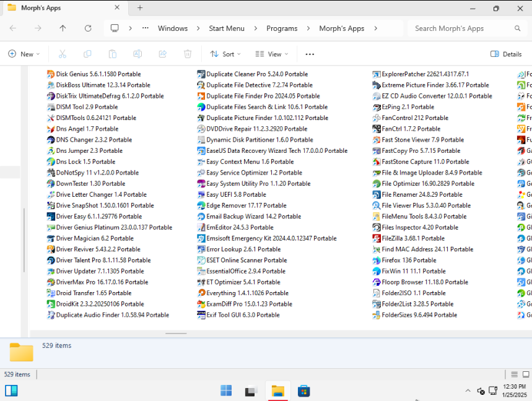Click navigation pane vertical scrollbar
This screenshot has height=401, width=532.
point(24,240)
